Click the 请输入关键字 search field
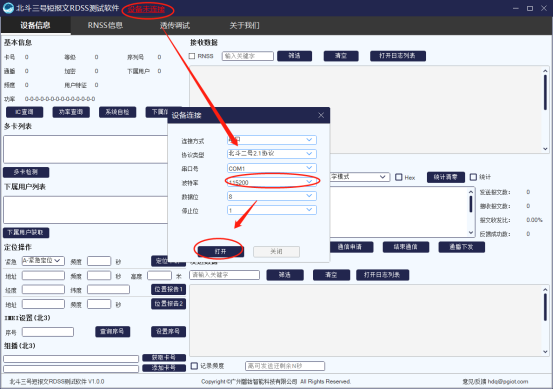Screen dimensions: 553x389 pos(225,275)
